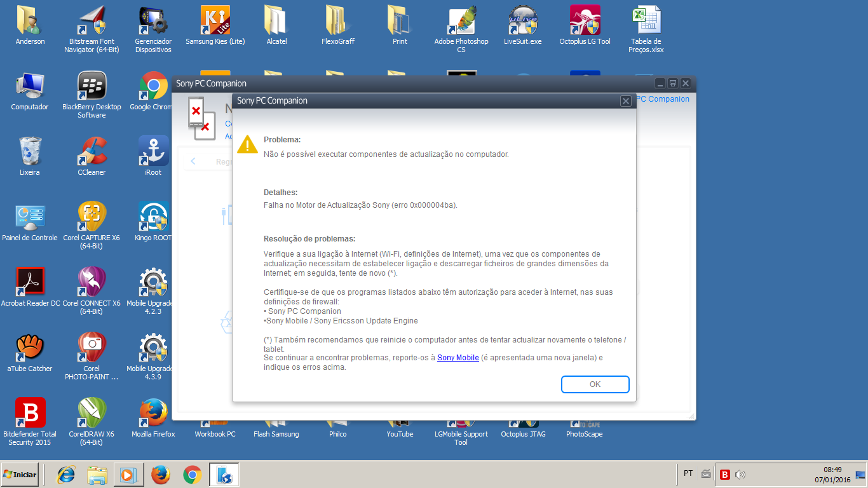Click the show desktop tray icon
This screenshot has width=868, height=488.
click(860, 474)
